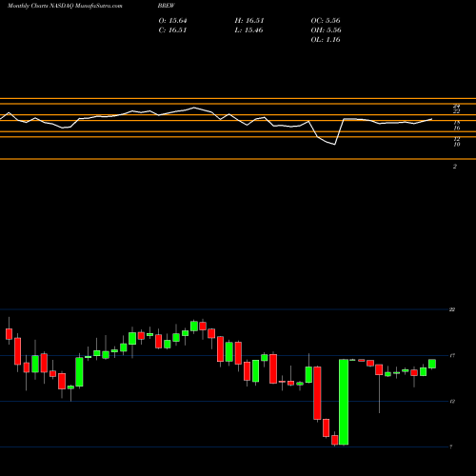
Task: Click the tallest green candlestick in the price chart
Action: [344, 402]
